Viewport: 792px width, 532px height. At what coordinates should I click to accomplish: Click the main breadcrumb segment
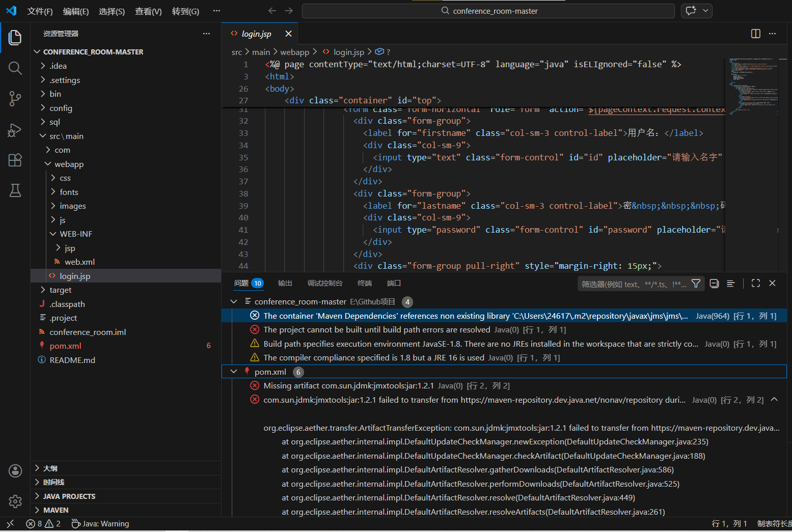pos(261,52)
